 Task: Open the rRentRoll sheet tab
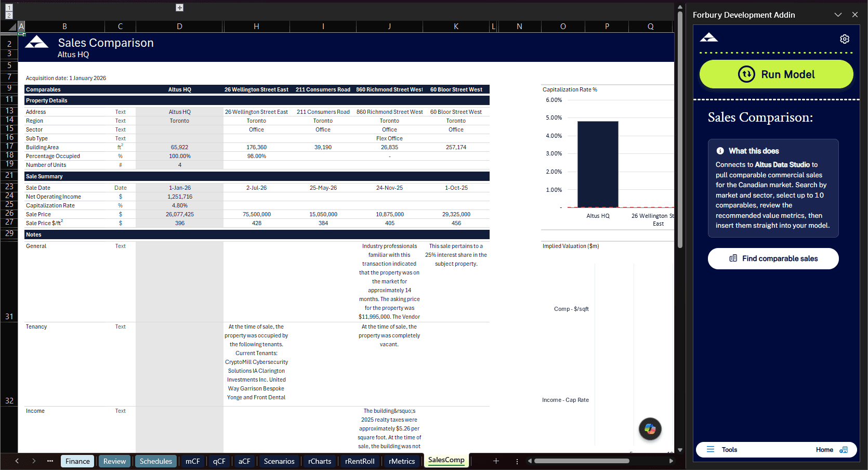(360, 461)
